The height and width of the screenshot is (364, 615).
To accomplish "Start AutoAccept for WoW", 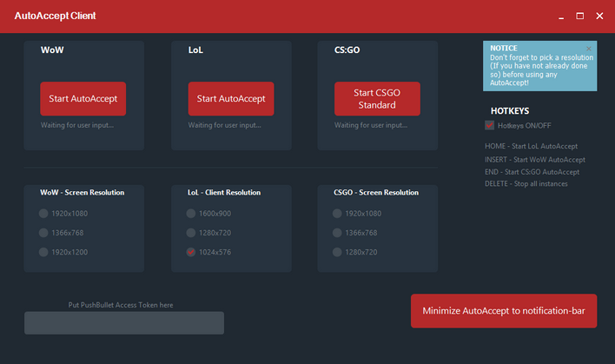I will click(x=83, y=99).
